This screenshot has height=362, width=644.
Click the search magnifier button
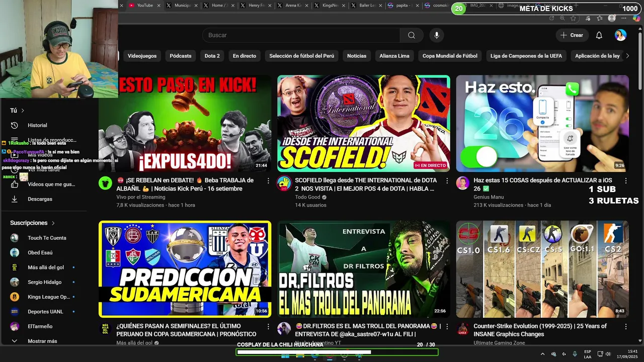412,35
